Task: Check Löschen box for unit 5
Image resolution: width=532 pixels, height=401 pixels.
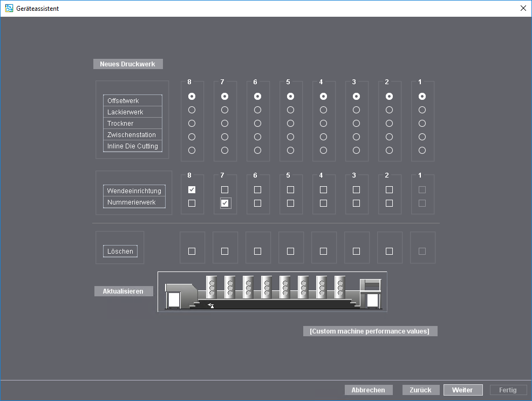Action: (x=290, y=252)
